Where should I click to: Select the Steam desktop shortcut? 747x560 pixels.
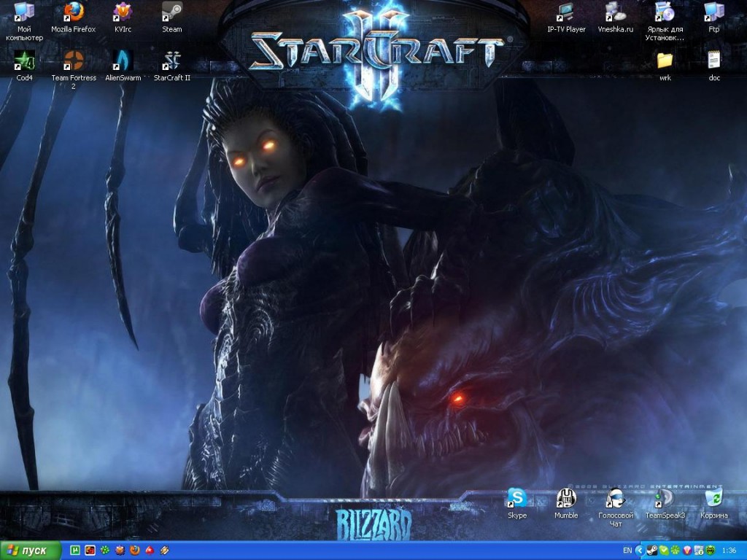click(172, 17)
